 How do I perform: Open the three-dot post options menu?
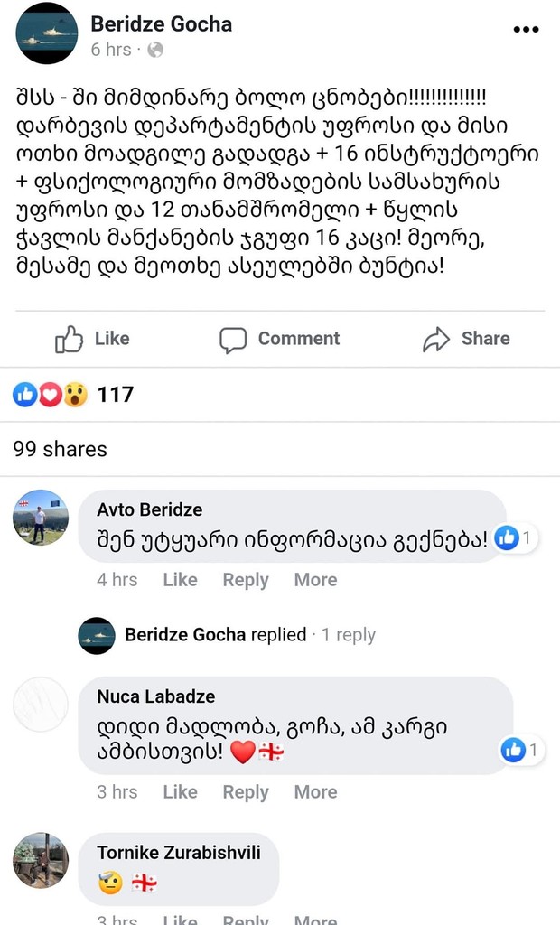(x=525, y=30)
